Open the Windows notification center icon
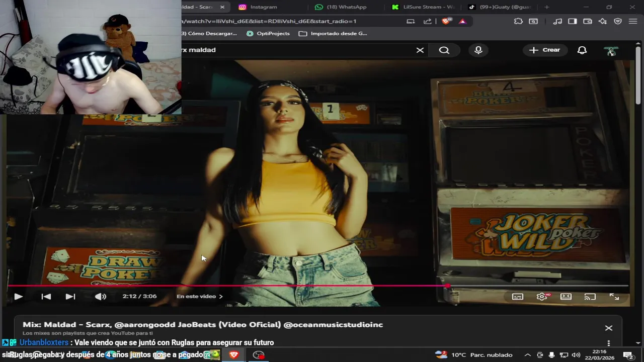This screenshot has width=644, height=362. click(628, 355)
